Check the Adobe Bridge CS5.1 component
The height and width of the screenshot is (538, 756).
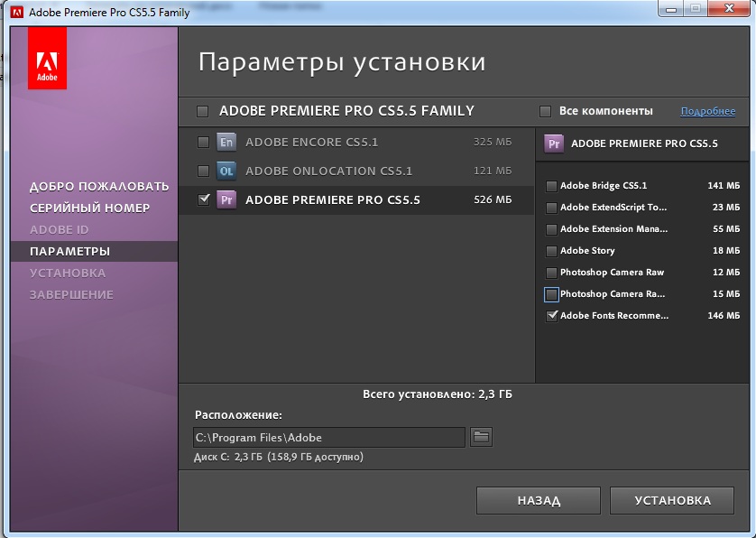[x=551, y=186]
